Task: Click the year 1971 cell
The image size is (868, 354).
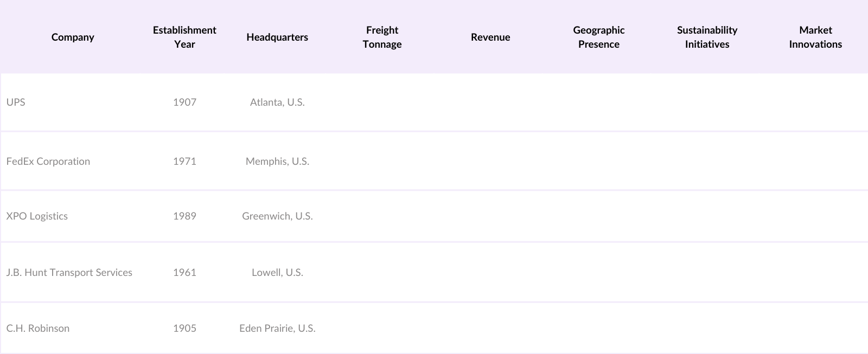Action: [x=184, y=161]
